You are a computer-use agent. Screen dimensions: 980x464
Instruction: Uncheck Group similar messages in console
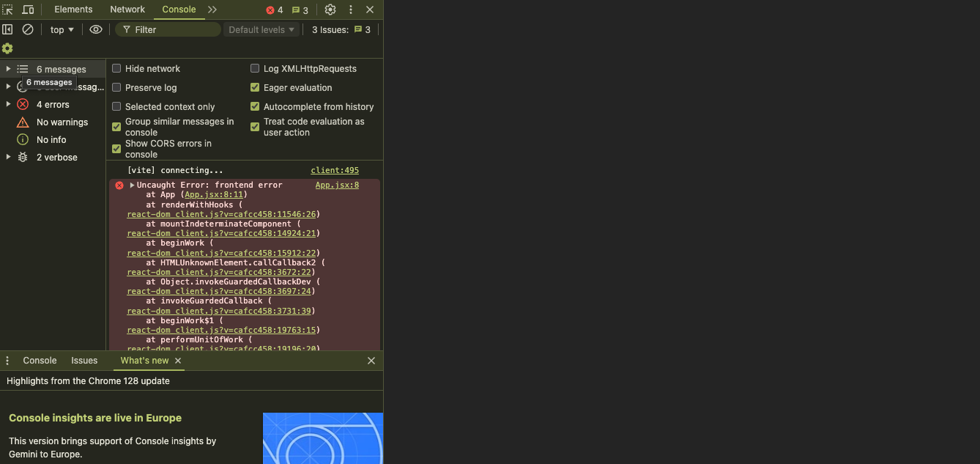click(x=116, y=127)
